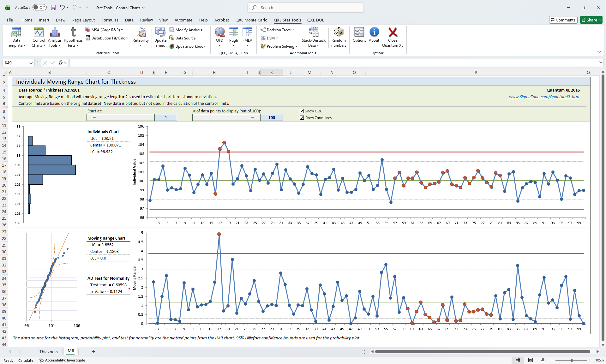
Task: Click in the Search box
Action: (x=306, y=8)
